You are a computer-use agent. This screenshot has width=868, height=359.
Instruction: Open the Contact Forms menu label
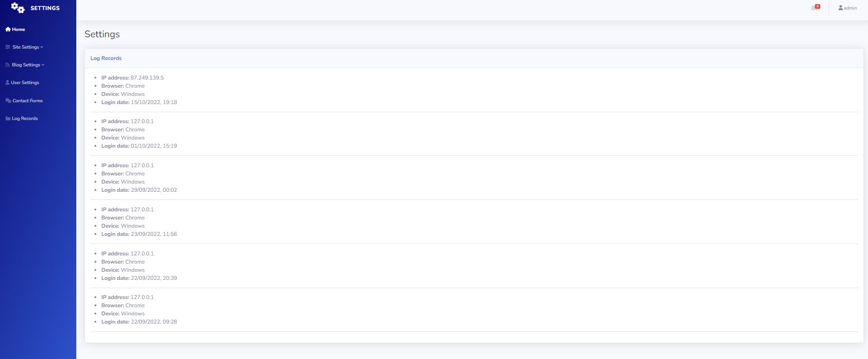pyautogui.click(x=28, y=100)
